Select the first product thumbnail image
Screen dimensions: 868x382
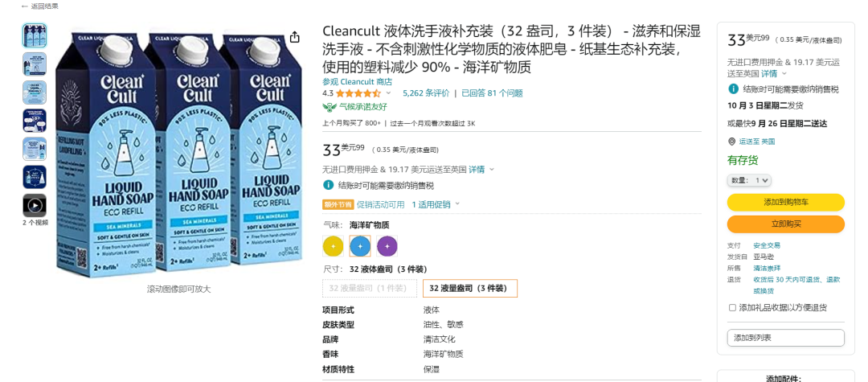tap(35, 35)
